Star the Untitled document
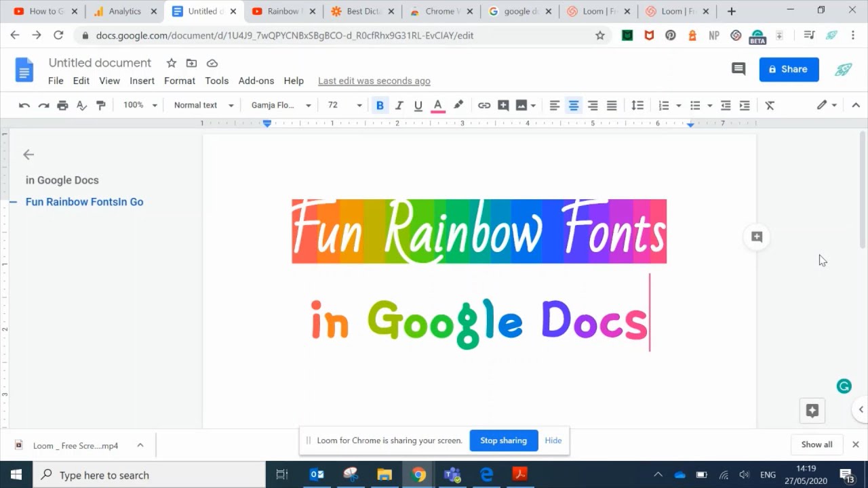 click(172, 63)
